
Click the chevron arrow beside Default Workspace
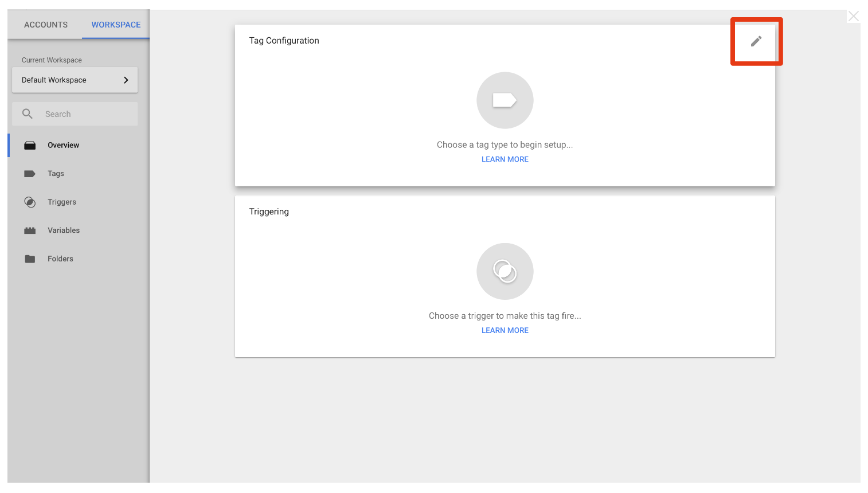point(126,80)
